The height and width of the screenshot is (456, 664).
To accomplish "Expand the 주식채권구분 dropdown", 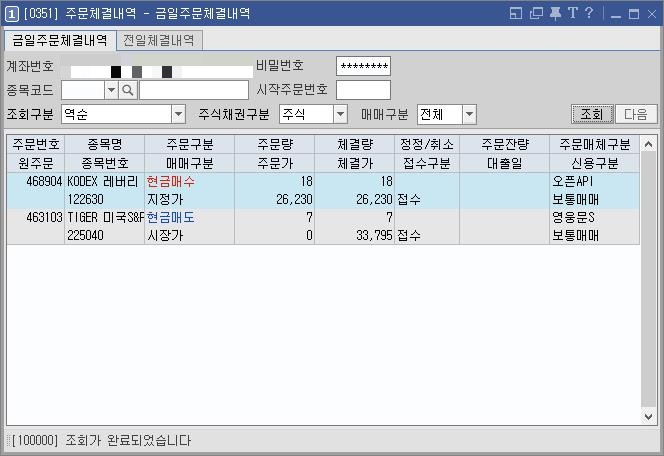I will coord(340,114).
